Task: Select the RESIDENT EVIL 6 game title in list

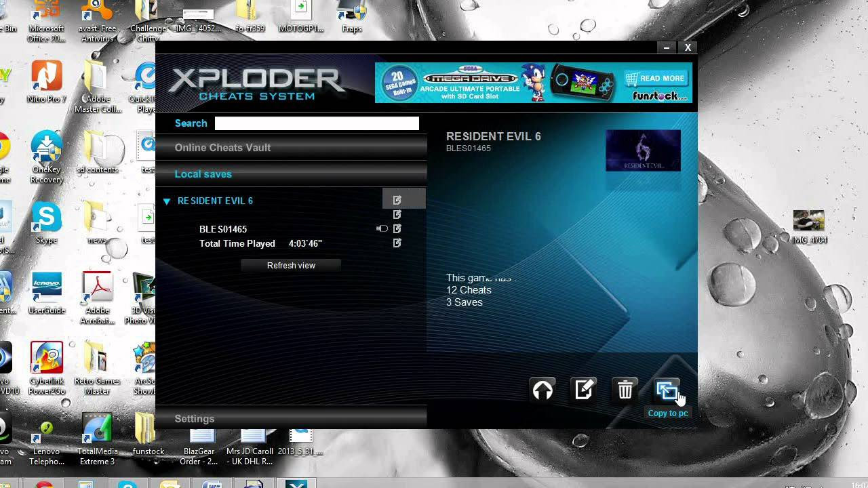Action: [215, 201]
